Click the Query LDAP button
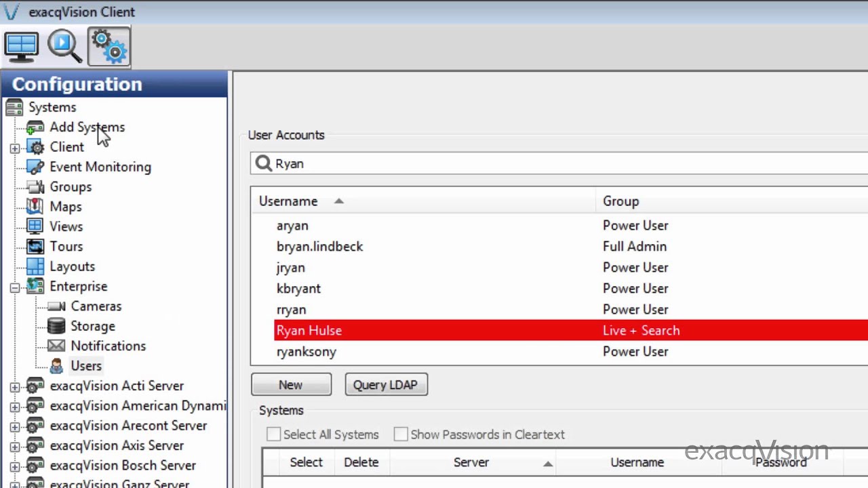 pos(386,384)
